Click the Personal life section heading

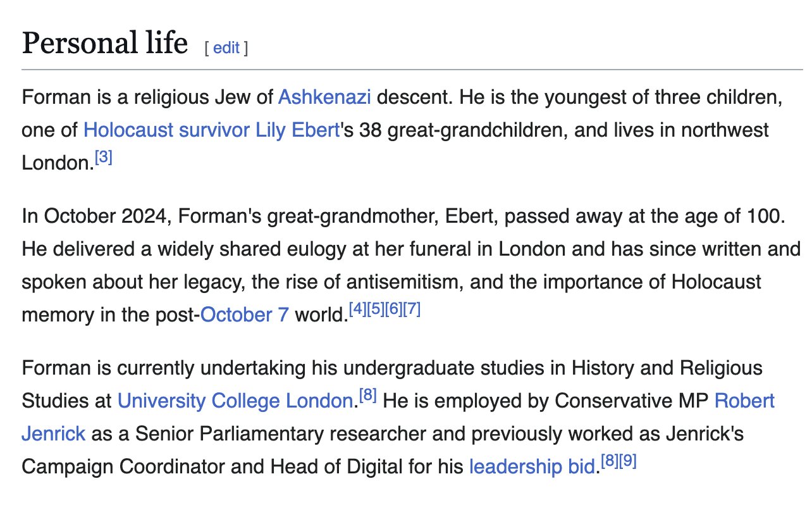(x=104, y=44)
